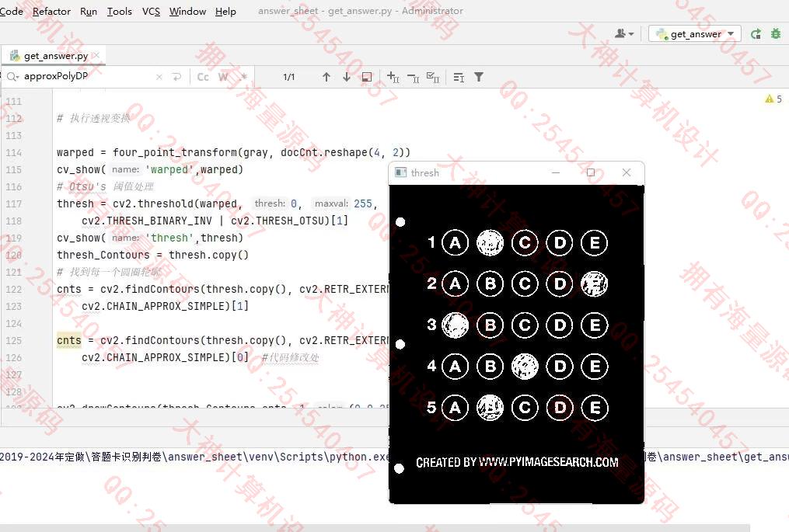Click 'thresh_Contours' variable on line 120
This screenshot has height=532, width=789.
[103, 255]
